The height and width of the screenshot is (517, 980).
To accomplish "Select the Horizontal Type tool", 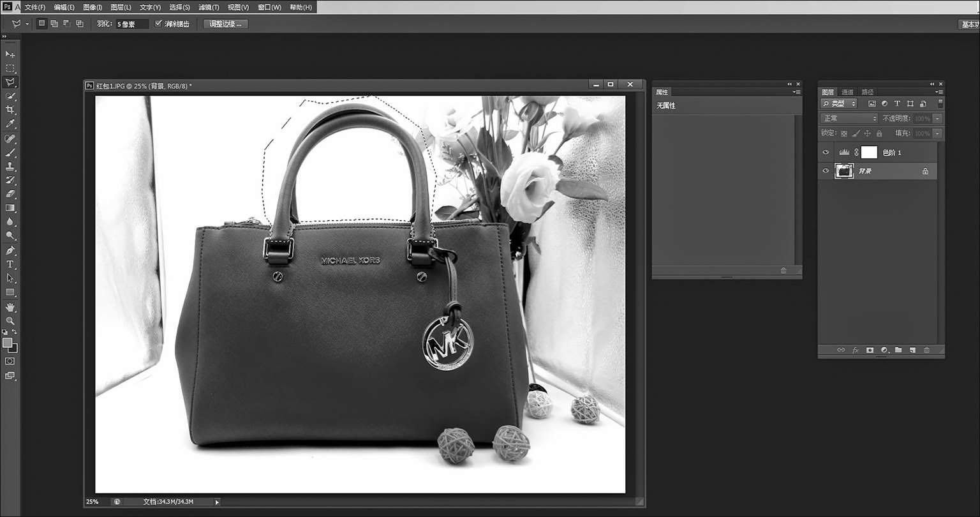I will tap(10, 264).
